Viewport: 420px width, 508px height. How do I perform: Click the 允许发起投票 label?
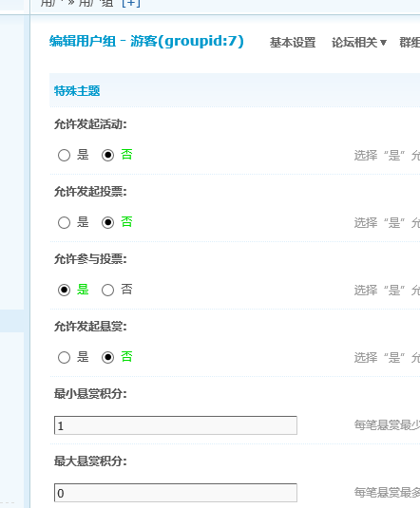90,192
